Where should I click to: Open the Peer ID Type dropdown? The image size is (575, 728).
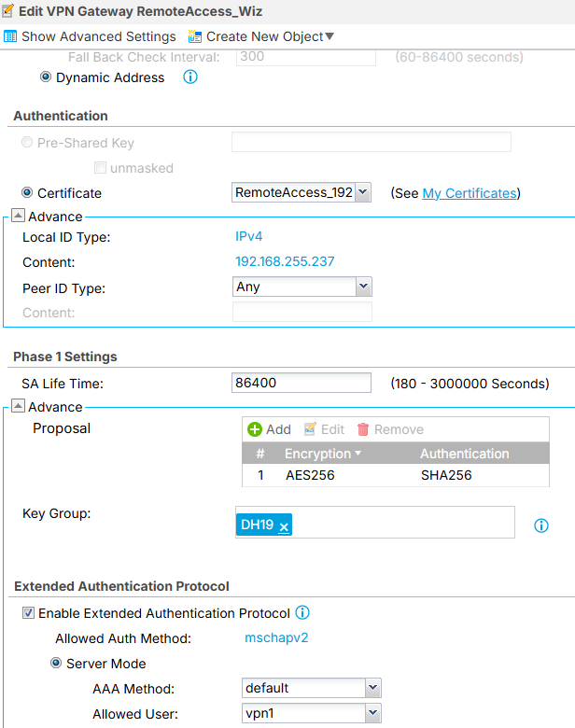(363, 287)
